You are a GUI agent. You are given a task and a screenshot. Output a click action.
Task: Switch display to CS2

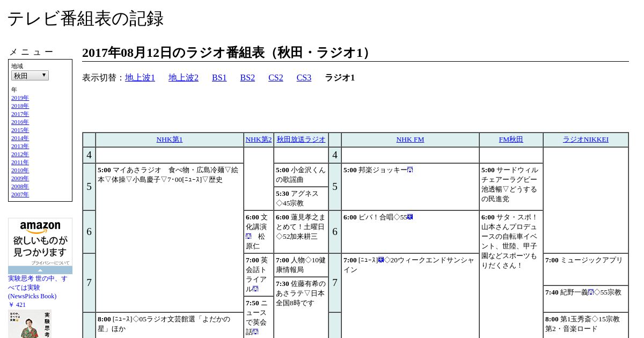click(276, 78)
